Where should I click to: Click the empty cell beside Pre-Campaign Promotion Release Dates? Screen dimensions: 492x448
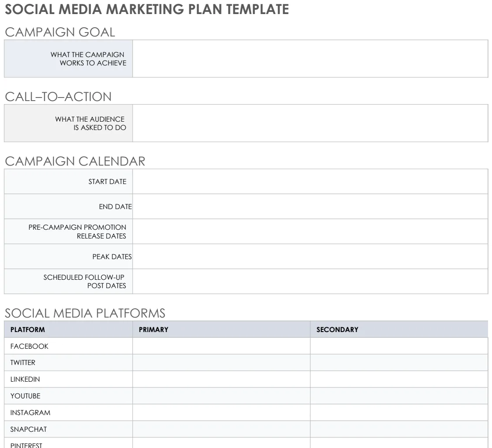point(310,231)
